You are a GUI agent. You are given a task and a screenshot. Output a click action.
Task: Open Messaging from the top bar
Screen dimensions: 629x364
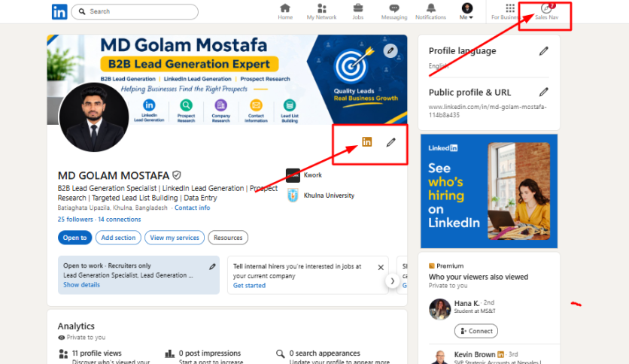click(x=394, y=11)
